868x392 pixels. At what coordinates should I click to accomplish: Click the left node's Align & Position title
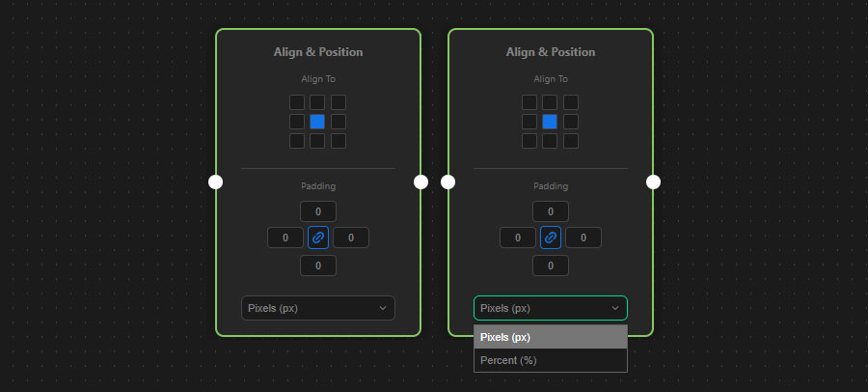[318, 52]
